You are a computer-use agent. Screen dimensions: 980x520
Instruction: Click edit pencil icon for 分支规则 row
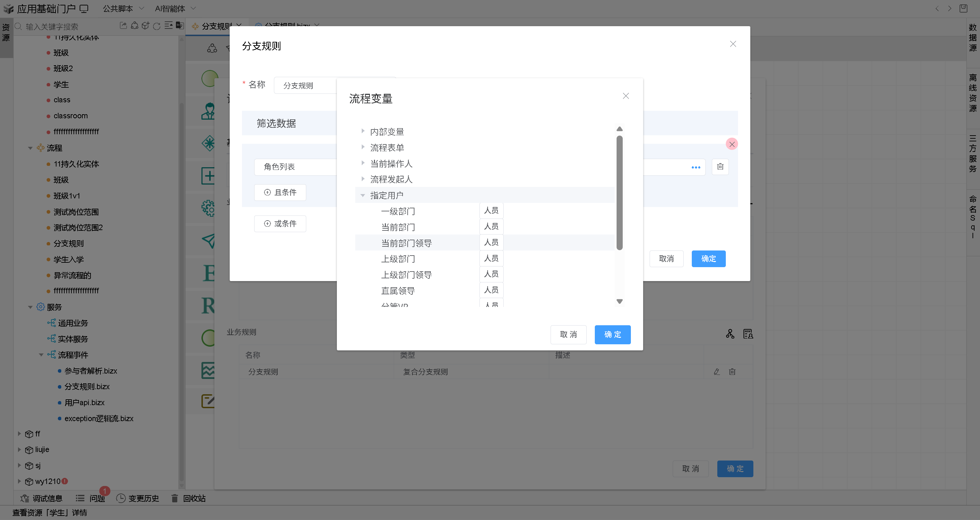coord(717,372)
